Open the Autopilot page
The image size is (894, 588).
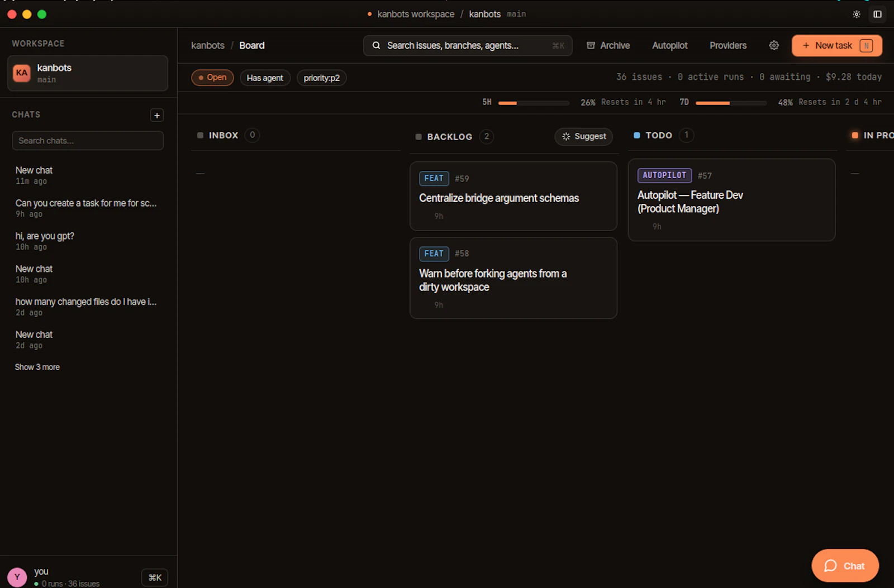pos(669,45)
